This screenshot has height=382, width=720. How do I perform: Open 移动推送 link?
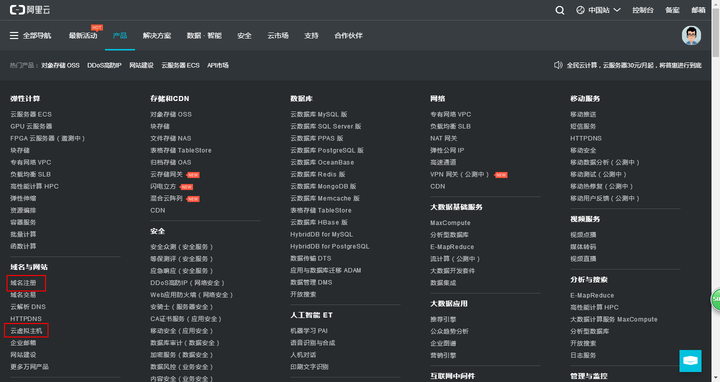pyautogui.click(x=583, y=114)
